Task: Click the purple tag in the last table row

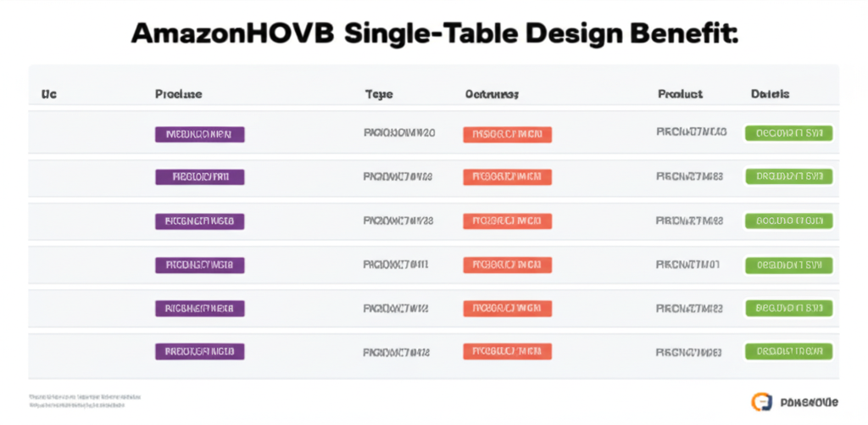Action: click(x=200, y=350)
